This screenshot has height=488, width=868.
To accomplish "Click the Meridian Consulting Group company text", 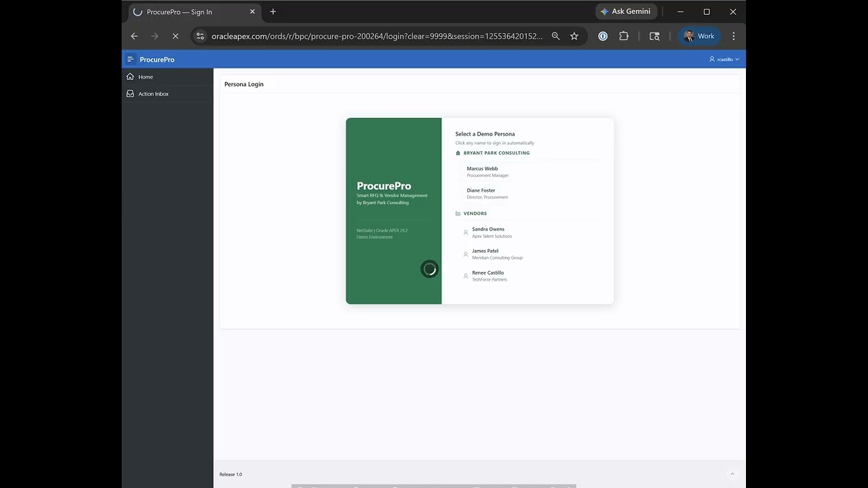I will coord(497,258).
